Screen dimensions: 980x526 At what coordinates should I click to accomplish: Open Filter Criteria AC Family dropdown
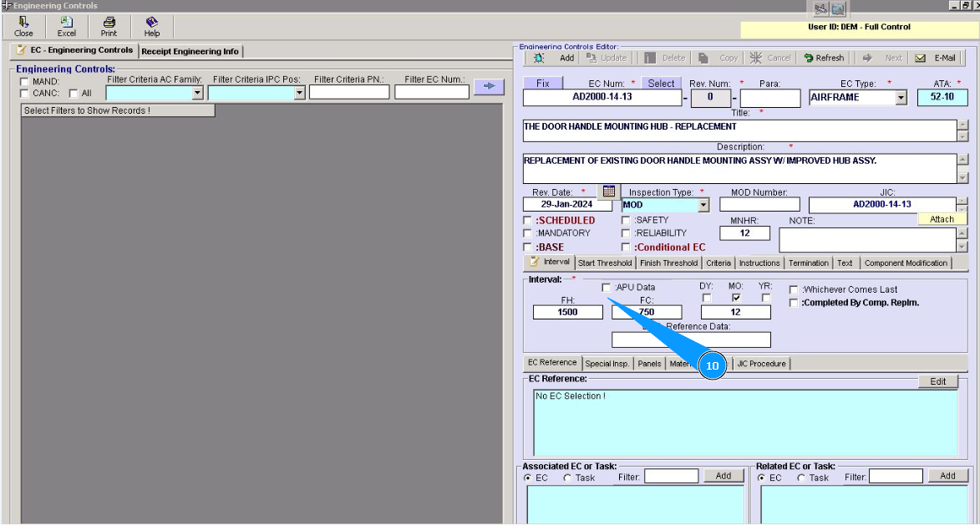pyautogui.click(x=198, y=94)
